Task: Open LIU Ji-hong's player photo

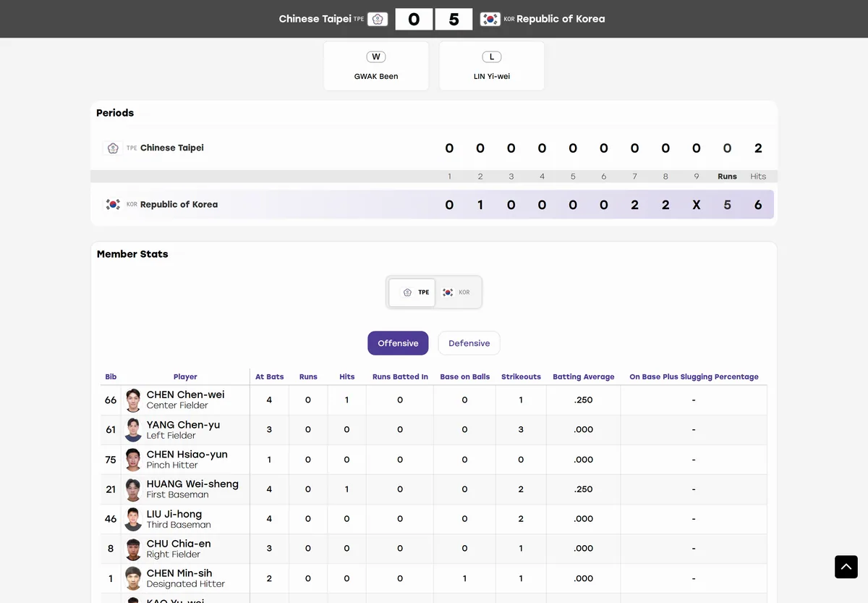Action: [133, 519]
